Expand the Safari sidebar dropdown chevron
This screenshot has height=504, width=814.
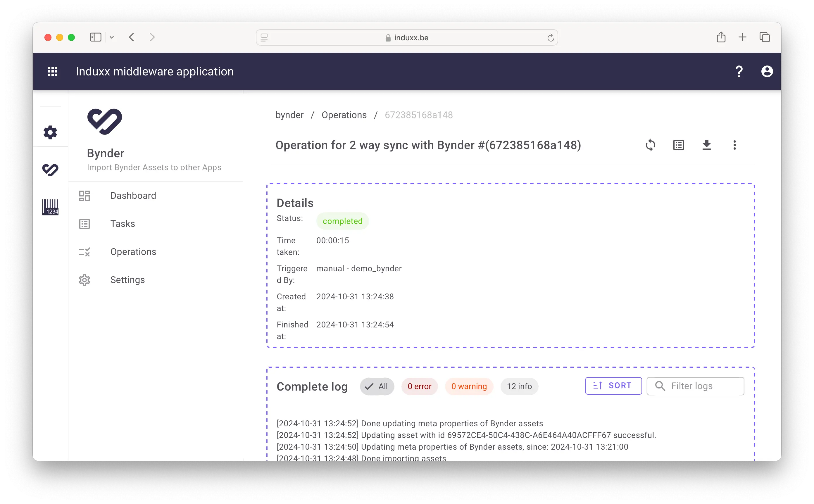coord(112,37)
